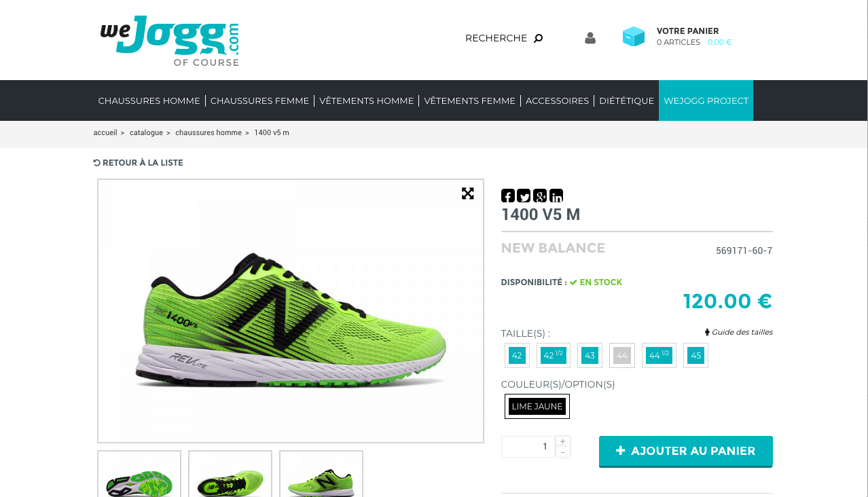Expand product image to fullscreen
868x497 pixels.
point(468,194)
